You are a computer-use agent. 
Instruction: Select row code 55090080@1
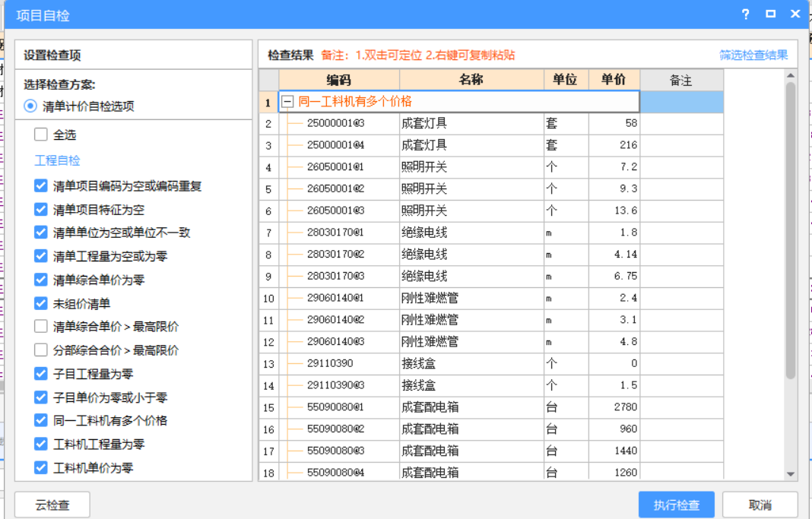(x=335, y=407)
